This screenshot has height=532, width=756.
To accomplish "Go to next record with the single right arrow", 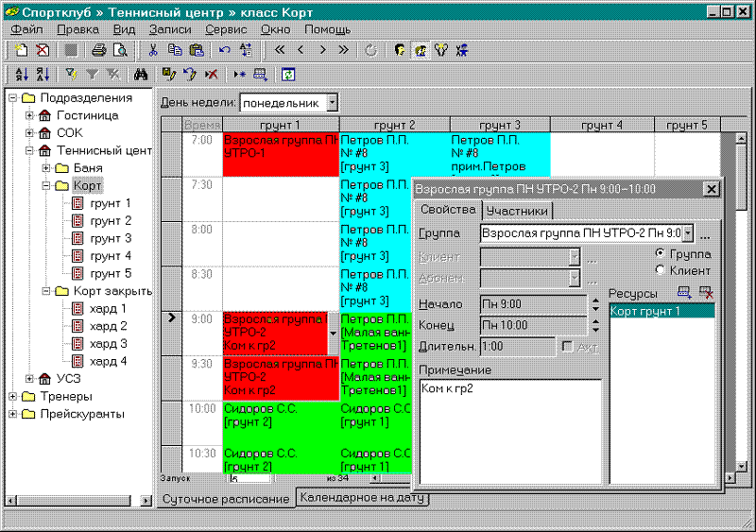I will [x=322, y=50].
